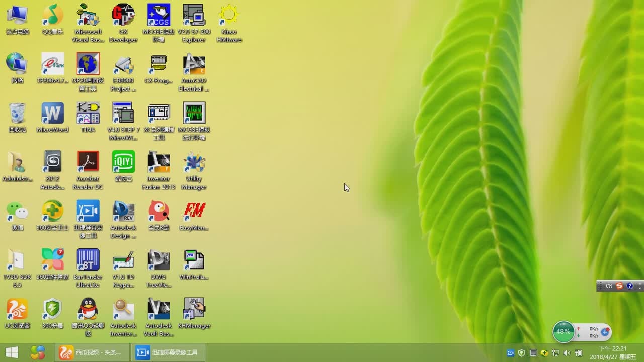Screen dimensions: 644x362
Task: Select the 腾讯QQ轻聊版 icon
Action: (x=88, y=318)
